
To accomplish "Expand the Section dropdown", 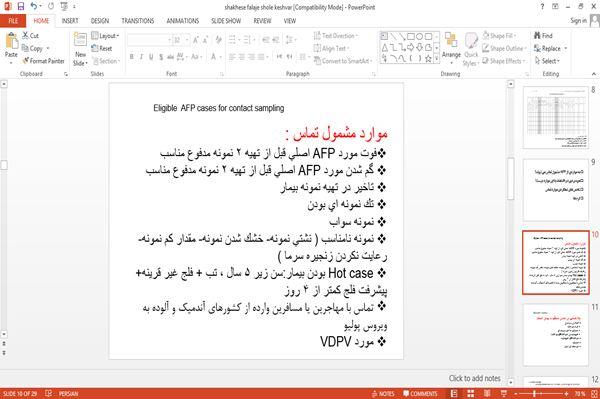I will (106, 61).
